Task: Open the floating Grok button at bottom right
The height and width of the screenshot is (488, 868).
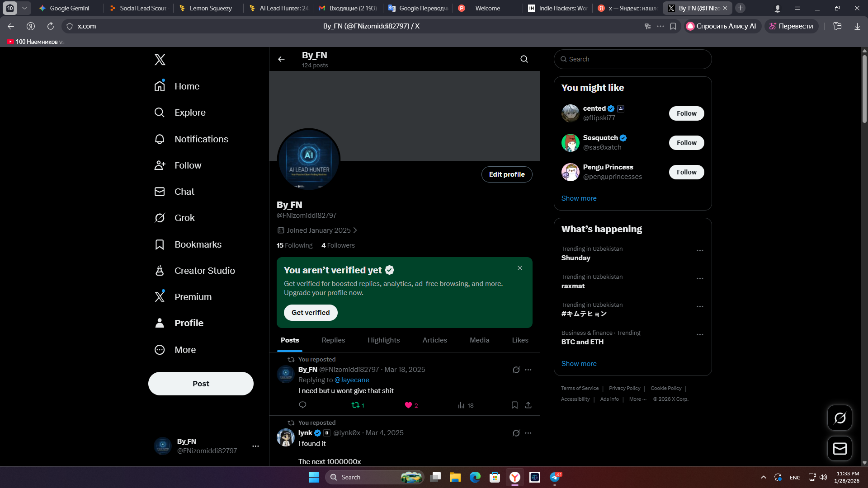Action: [840, 418]
